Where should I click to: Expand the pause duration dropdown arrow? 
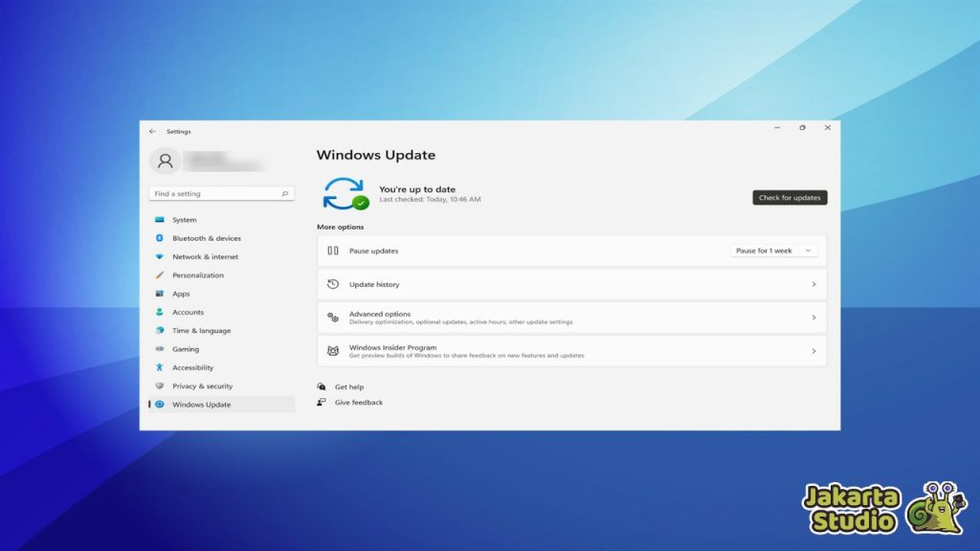point(808,251)
